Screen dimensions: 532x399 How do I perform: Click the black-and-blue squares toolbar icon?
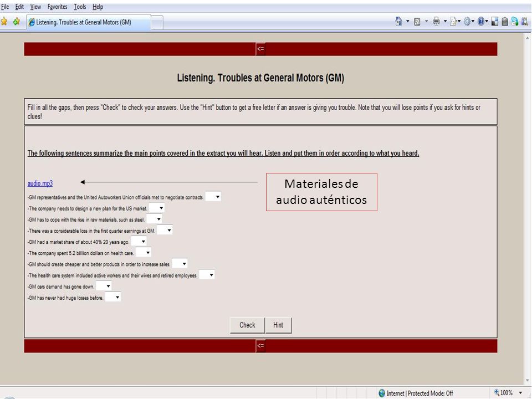495,22
